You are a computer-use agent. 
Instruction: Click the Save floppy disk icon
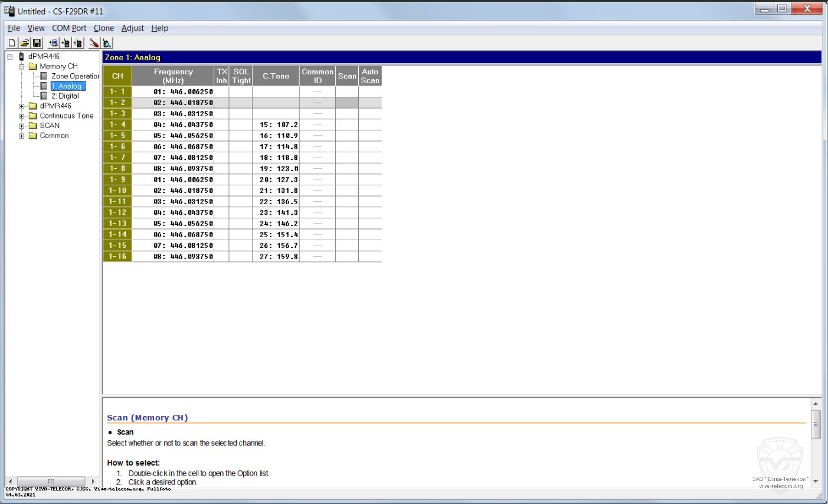(x=37, y=43)
